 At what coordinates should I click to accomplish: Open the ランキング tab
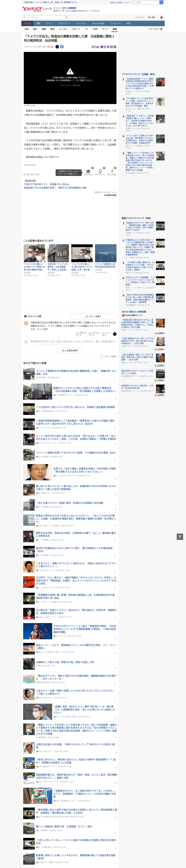(x=115, y=24)
